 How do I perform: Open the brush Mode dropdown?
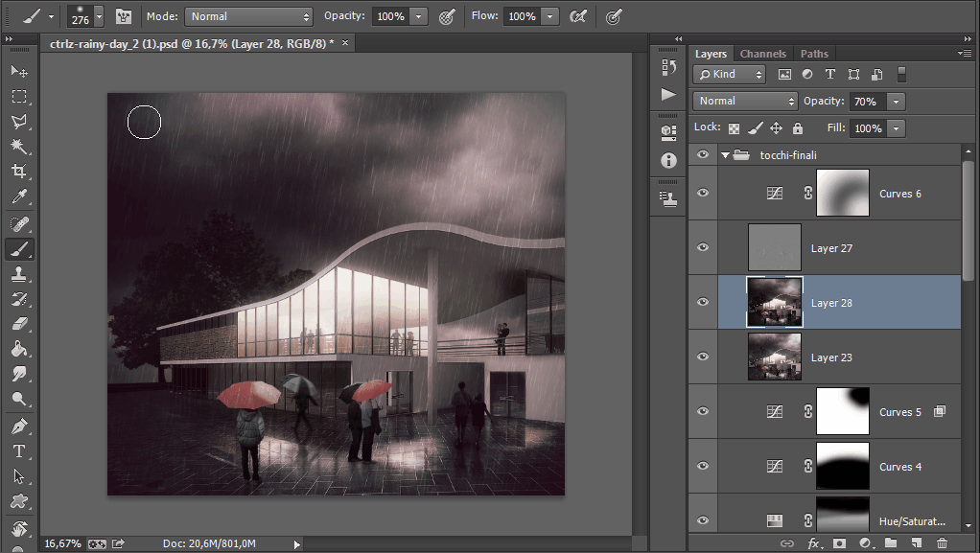pyautogui.click(x=248, y=16)
